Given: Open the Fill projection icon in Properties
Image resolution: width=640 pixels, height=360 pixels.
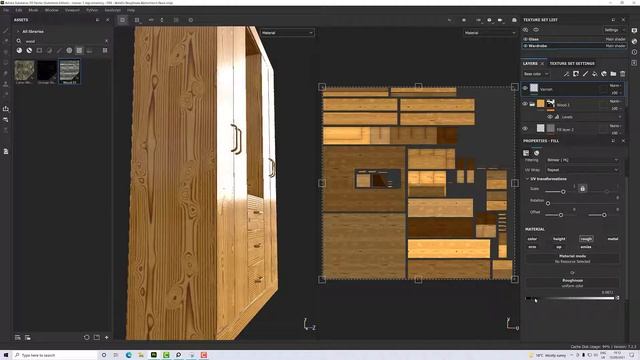Looking at the screenshot, I should [526, 153].
